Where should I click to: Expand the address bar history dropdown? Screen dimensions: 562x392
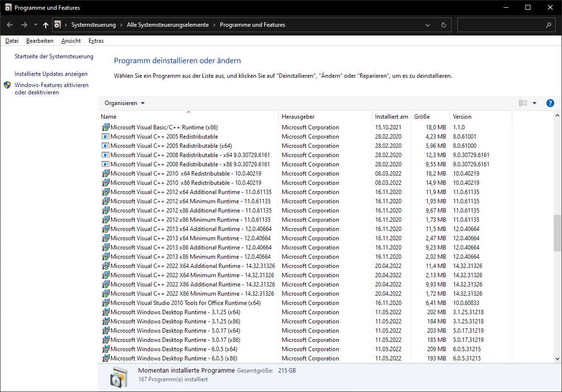point(428,25)
